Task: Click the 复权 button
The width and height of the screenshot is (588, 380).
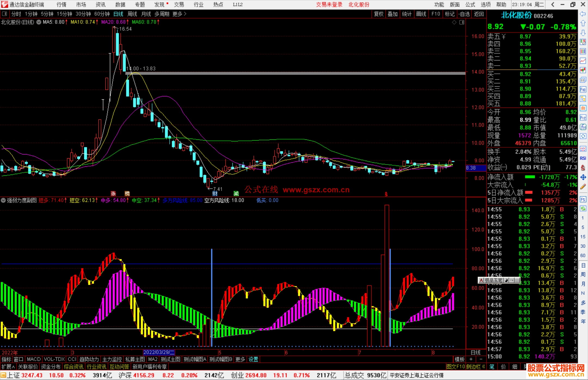Action: (x=379, y=14)
